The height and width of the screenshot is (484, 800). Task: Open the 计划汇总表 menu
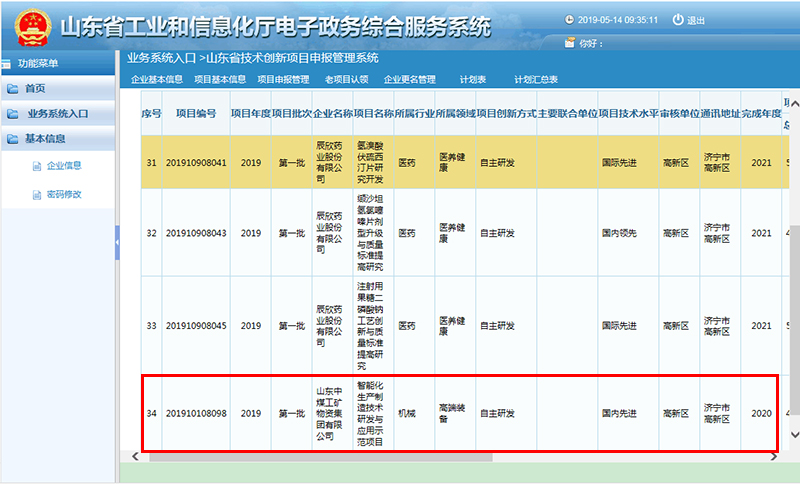pos(536,79)
